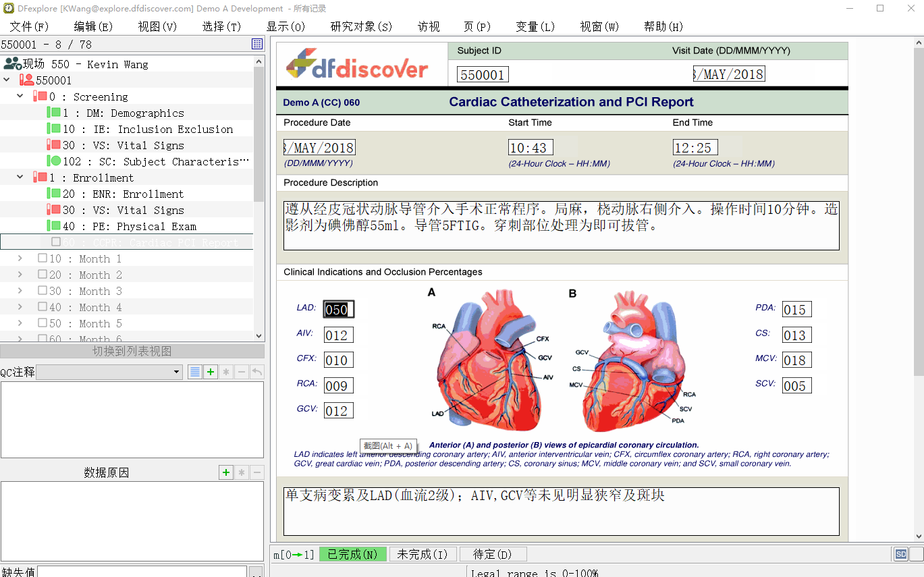
Task: Click the green status icon of PE: Physical Exam
Action: [53, 226]
